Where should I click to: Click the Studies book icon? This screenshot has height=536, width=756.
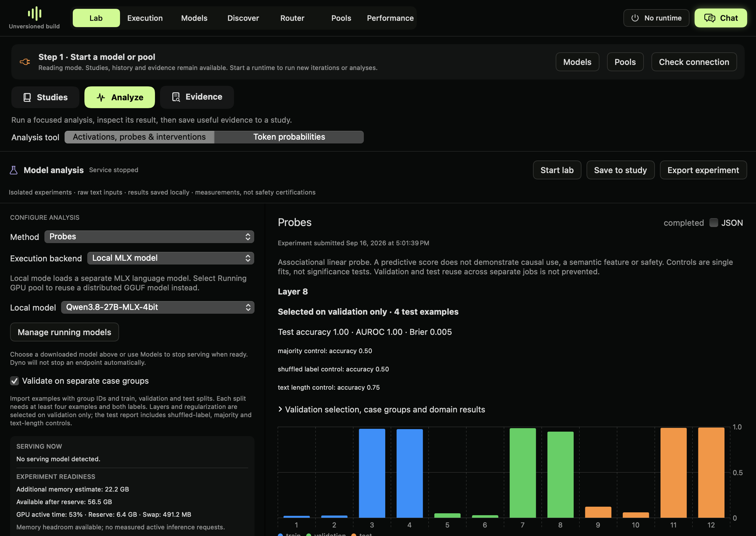(27, 97)
